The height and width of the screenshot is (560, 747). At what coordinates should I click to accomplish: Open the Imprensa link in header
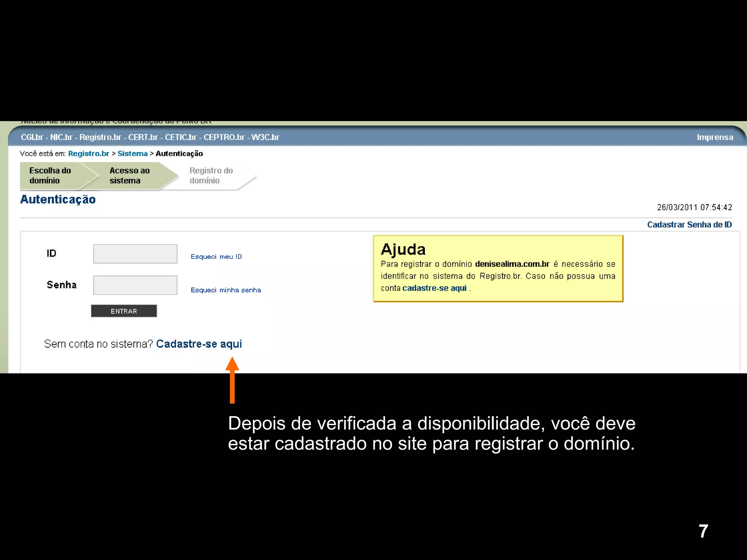(715, 137)
